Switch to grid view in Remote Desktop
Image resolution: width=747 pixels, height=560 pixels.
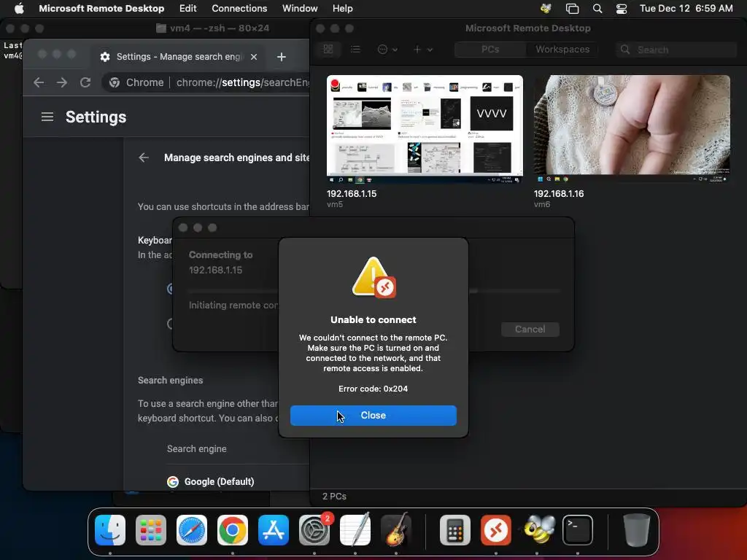(328, 49)
